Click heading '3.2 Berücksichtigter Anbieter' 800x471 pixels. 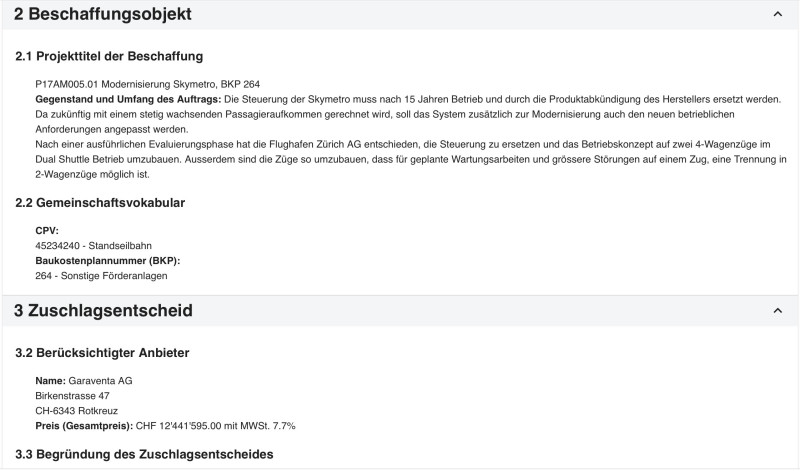coord(102,353)
